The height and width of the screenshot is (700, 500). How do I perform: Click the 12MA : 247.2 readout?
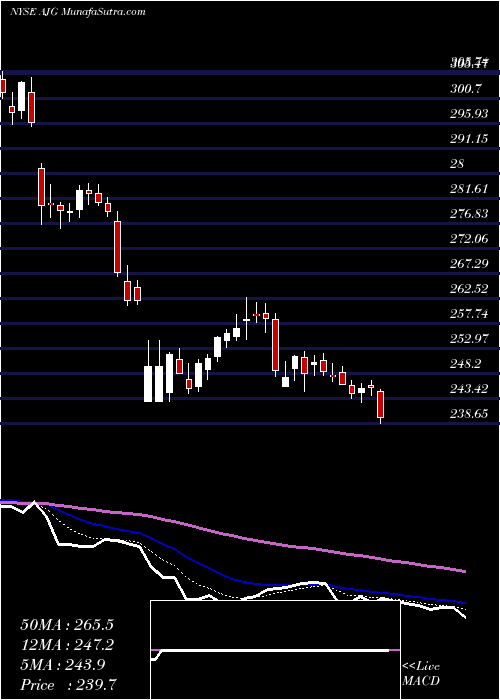(67, 645)
